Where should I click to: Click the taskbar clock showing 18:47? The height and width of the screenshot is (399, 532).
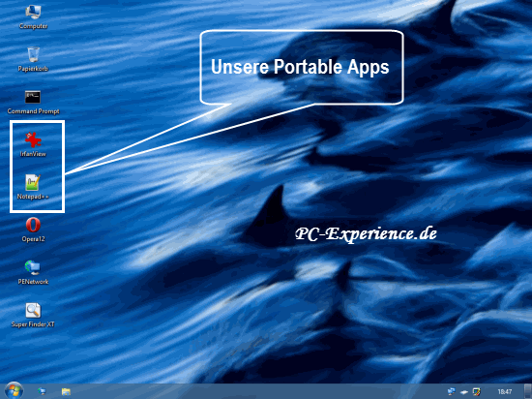tap(505, 391)
